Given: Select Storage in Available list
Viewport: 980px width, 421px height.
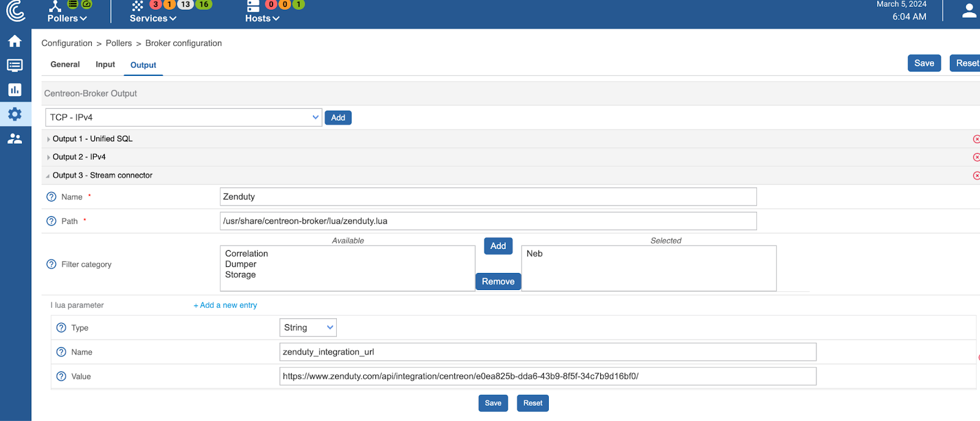Looking at the screenshot, I should pos(241,275).
